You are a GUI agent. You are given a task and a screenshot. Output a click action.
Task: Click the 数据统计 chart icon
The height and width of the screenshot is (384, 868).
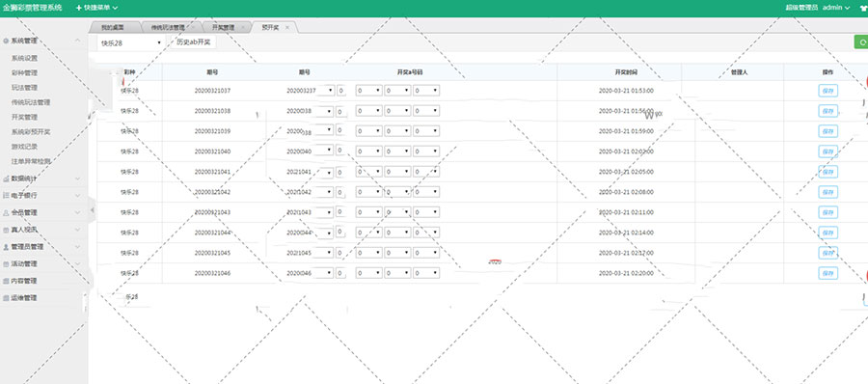[6, 179]
